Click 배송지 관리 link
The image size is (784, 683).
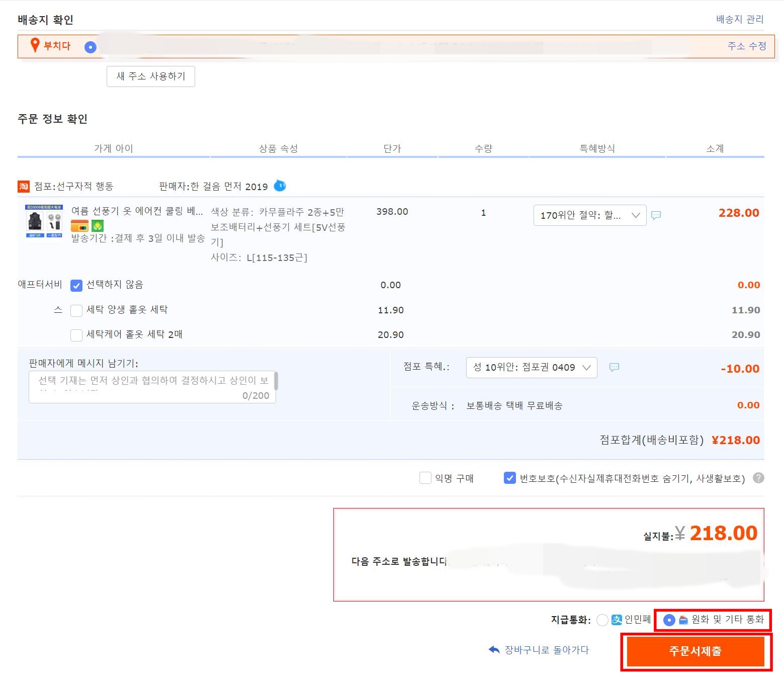[740, 19]
